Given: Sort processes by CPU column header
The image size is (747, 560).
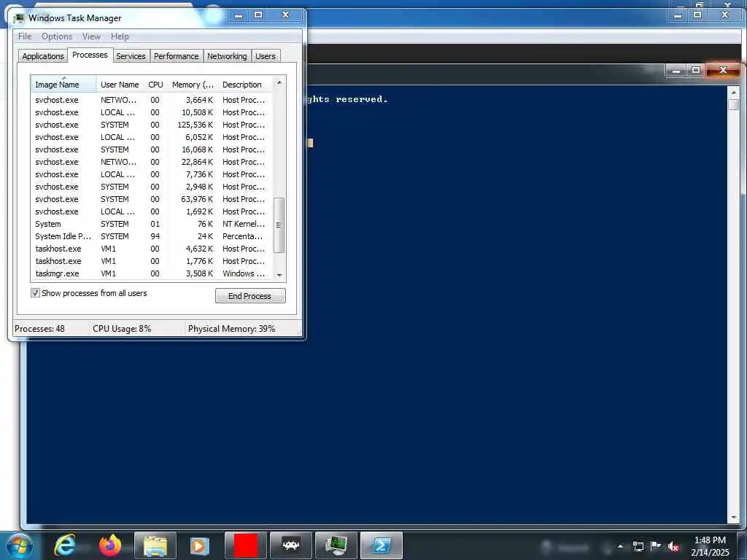Looking at the screenshot, I should pyautogui.click(x=155, y=85).
